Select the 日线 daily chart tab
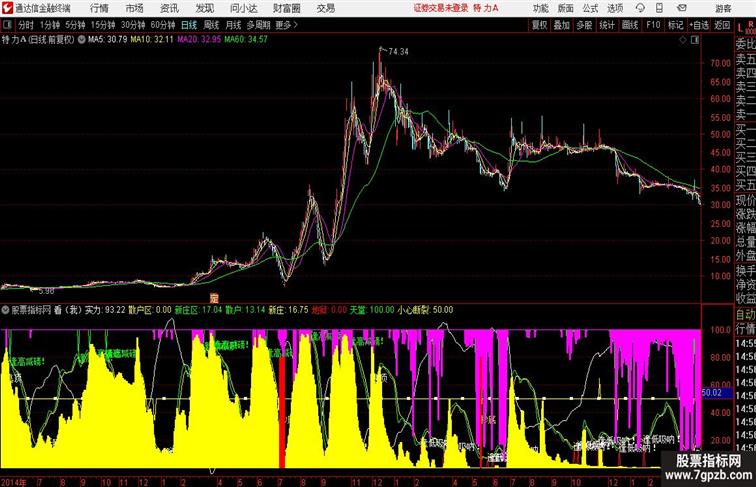Viewport: 756px width, 487px height. pos(189,25)
